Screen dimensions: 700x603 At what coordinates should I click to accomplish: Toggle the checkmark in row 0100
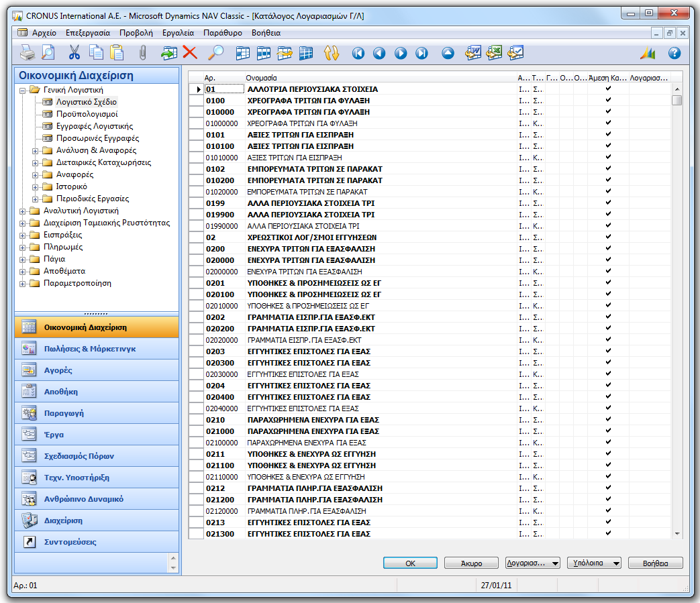pos(608,100)
